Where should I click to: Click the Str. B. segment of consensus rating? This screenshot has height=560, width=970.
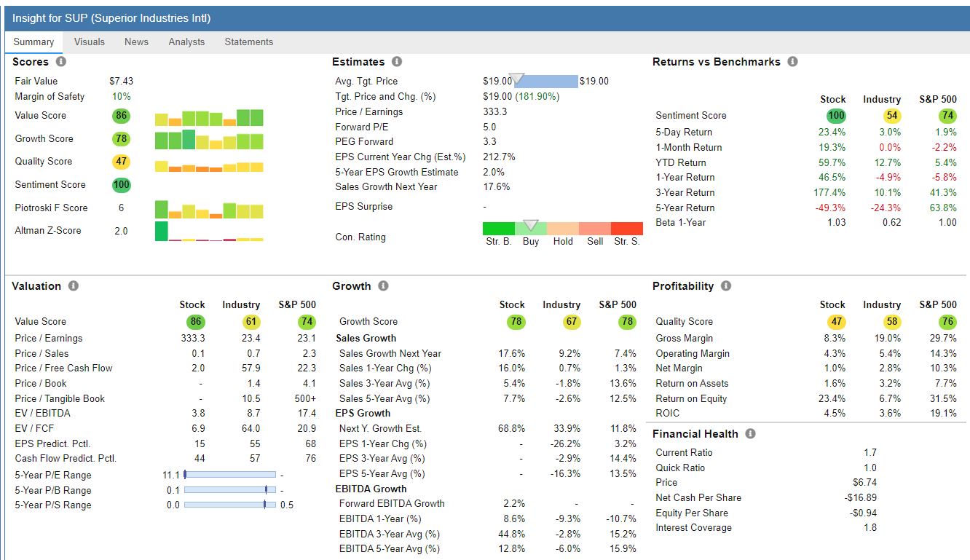tap(499, 229)
